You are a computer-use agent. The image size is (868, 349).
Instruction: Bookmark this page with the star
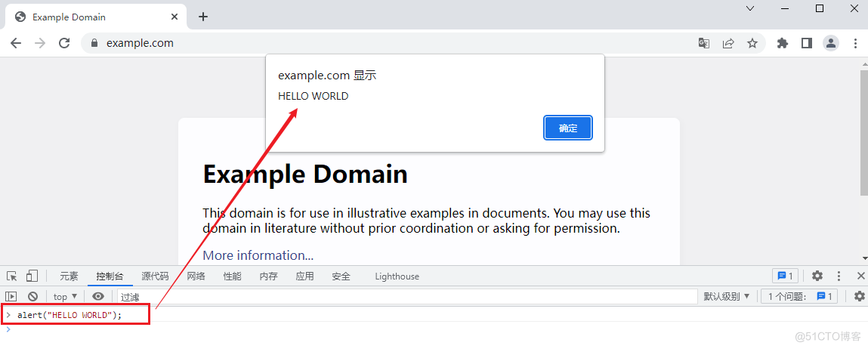[x=752, y=43]
